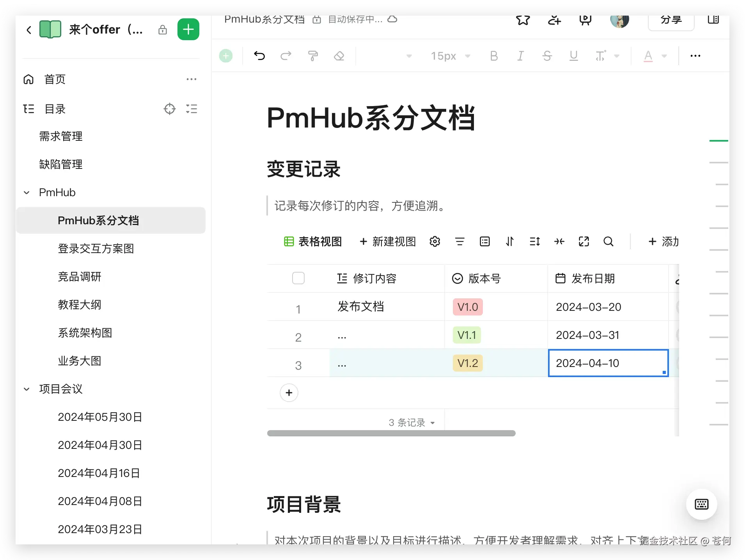Toggle strikethrough formatting
This screenshot has height=560, width=745.
pos(547,56)
